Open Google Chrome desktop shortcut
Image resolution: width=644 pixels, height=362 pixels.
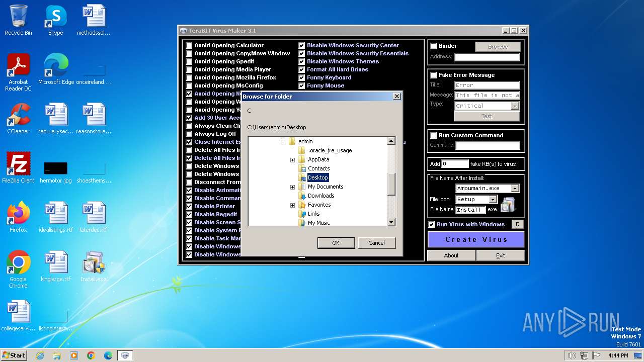pyautogui.click(x=18, y=270)
